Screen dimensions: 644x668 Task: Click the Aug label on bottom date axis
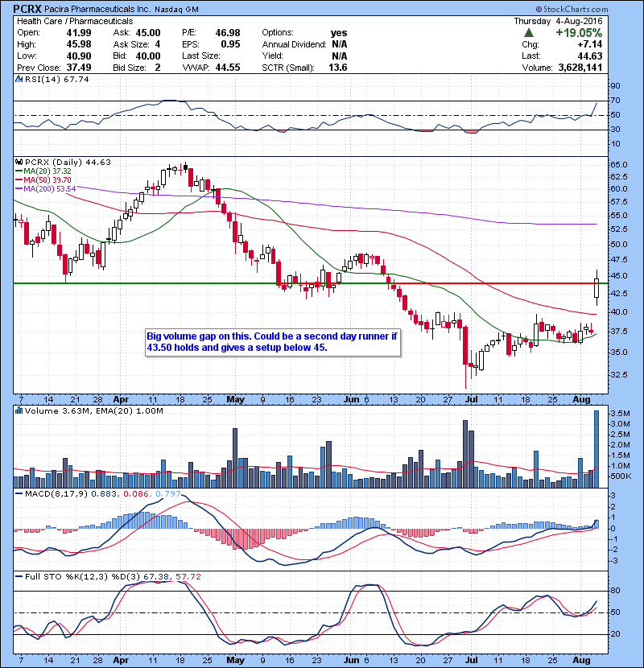(x=581, y=660)
